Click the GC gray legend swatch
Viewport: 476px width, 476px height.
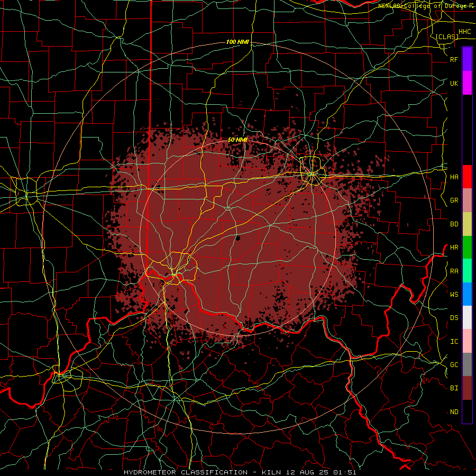click(467, 364)
